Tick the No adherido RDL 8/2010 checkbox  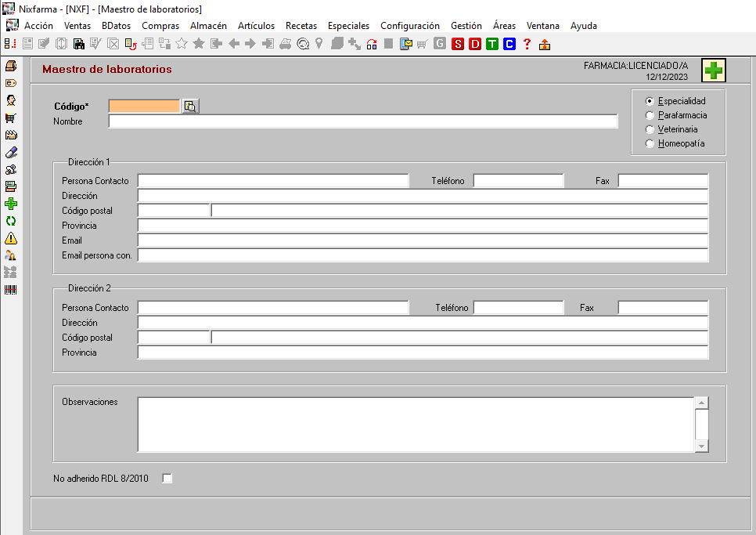[x=167, y=478]
